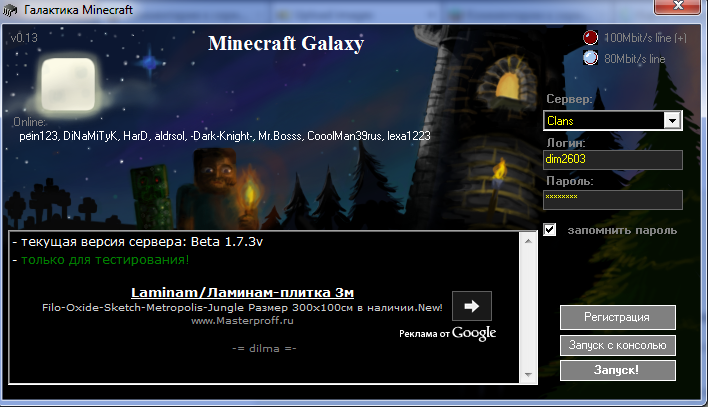Click the text 'текущая версия сервера: Beta 1.7.3v'
This screenshot has height=407, width=708.
tap(142, 242)
